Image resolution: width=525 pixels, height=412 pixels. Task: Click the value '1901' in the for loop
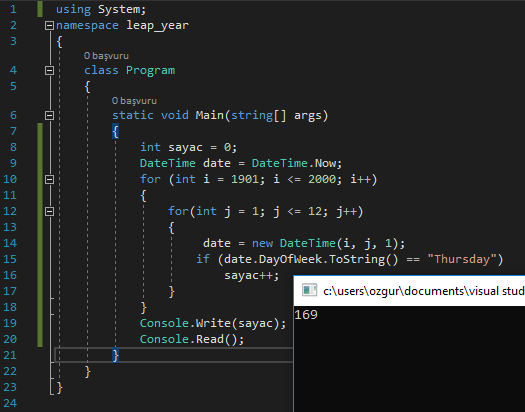tap(245, 179)
